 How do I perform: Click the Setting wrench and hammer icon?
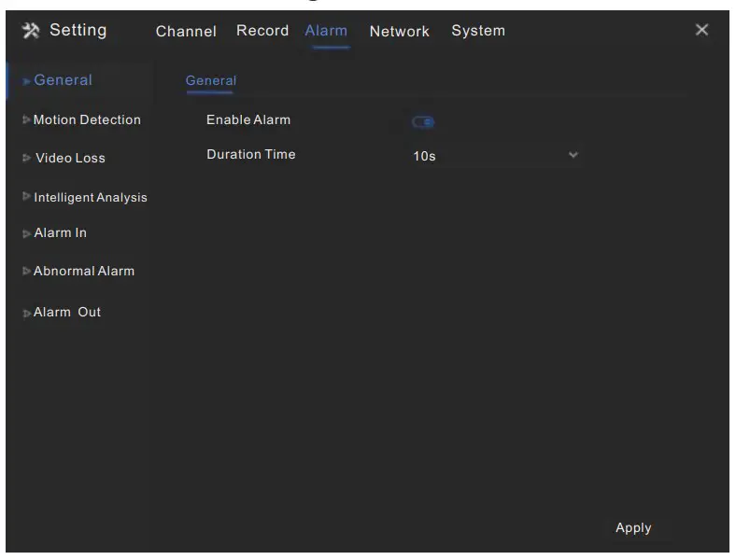pyautogui.click(x=30, y=31)
